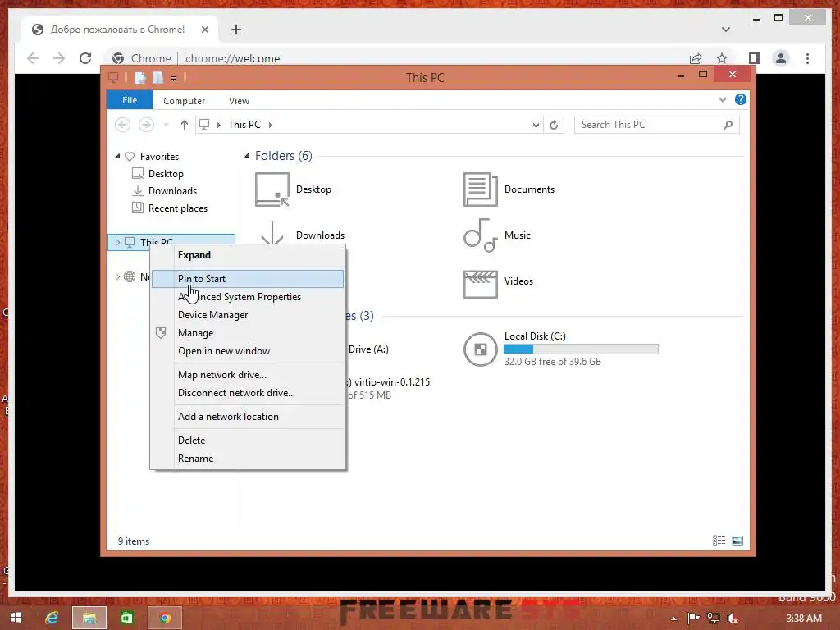840x630 pixels.
Task: Open a new Chrome tab
Action: [x=236, y=30]
